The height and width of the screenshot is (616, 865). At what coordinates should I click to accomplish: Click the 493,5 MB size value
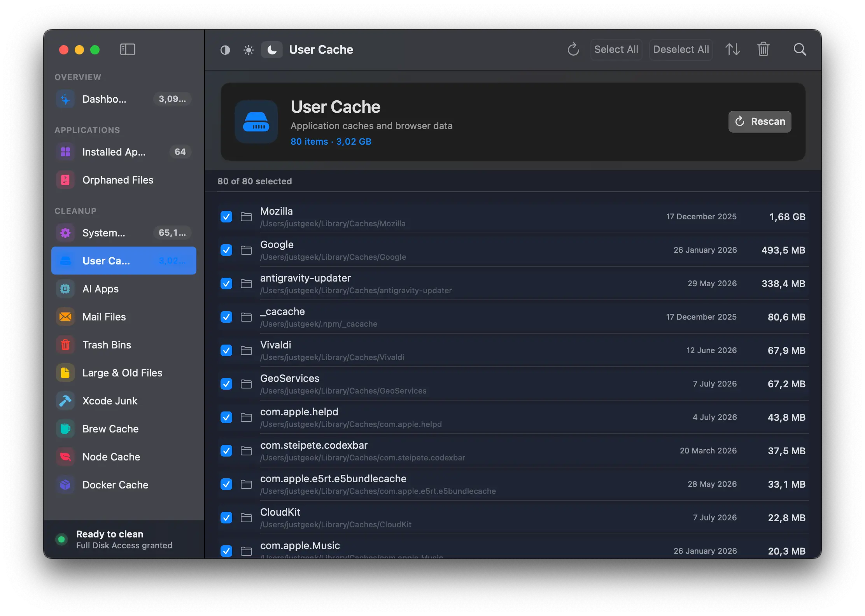783,250
